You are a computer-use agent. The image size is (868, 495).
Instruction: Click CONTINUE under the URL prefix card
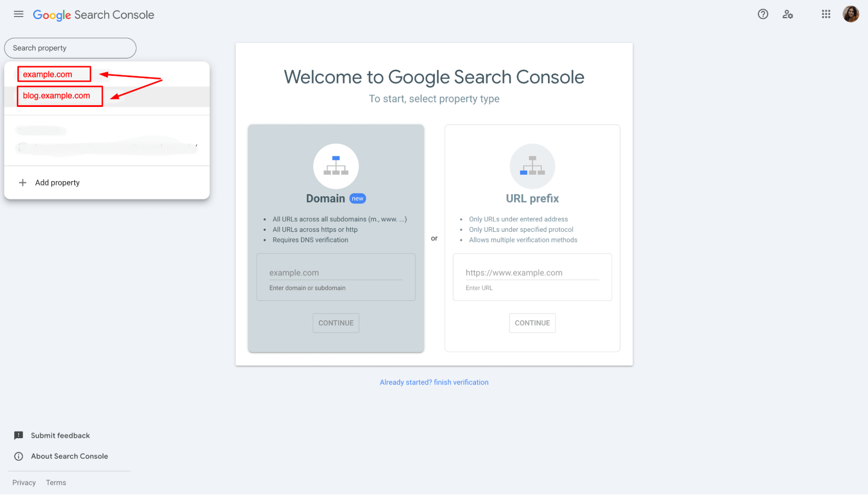(532, 323)
